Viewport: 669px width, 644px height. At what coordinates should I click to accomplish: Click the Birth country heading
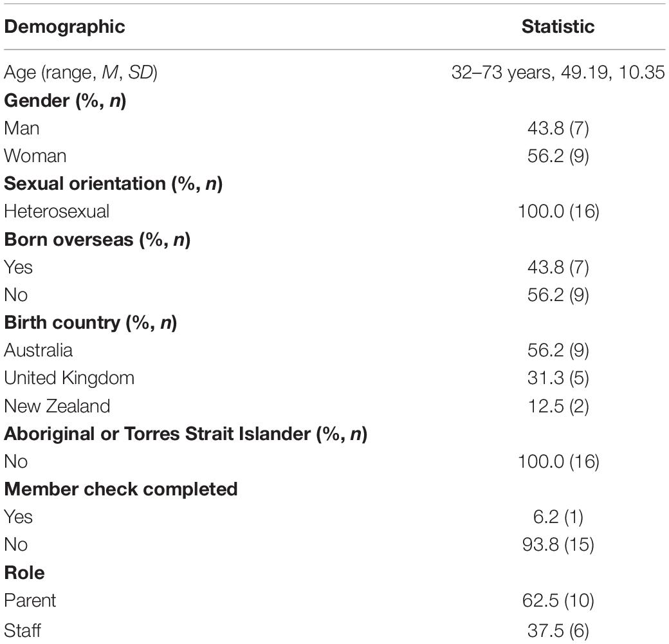[x=91, y=322]
